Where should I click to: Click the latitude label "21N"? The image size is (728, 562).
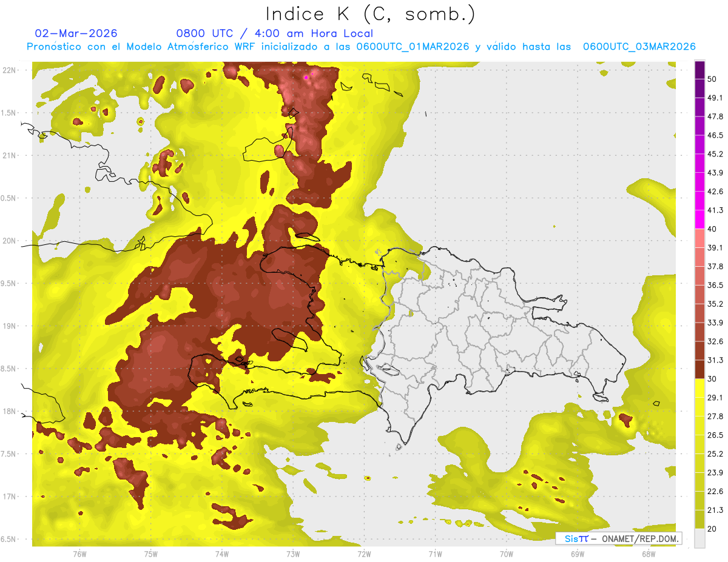(10, 156)
